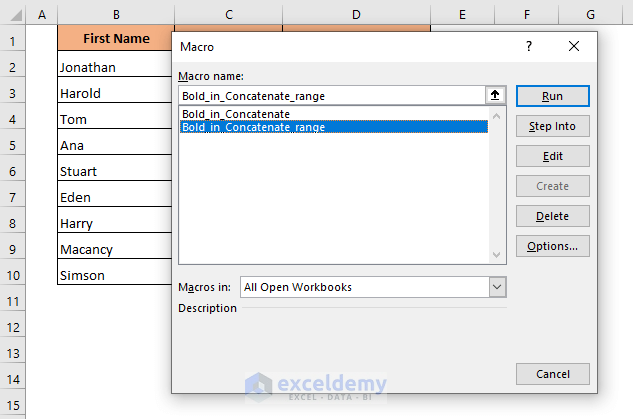Select column E header

[x=462, y=15]
